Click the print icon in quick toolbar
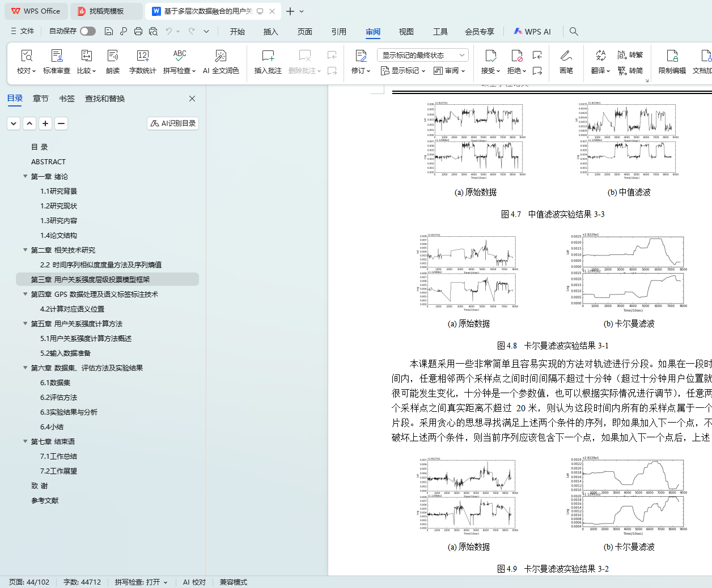Image resolution: width=712 pixels, height=588 pixels. click(x=138, y=32)
